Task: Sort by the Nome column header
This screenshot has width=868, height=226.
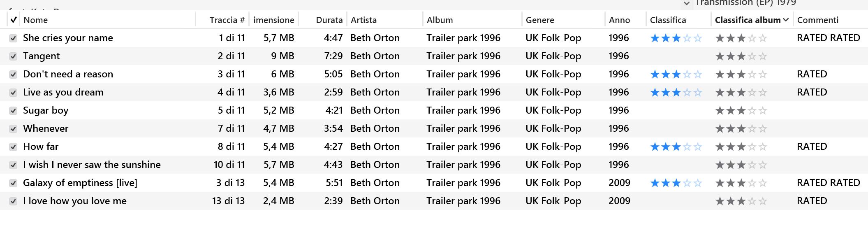Action: pyautogui.click(x=35, y=20)
